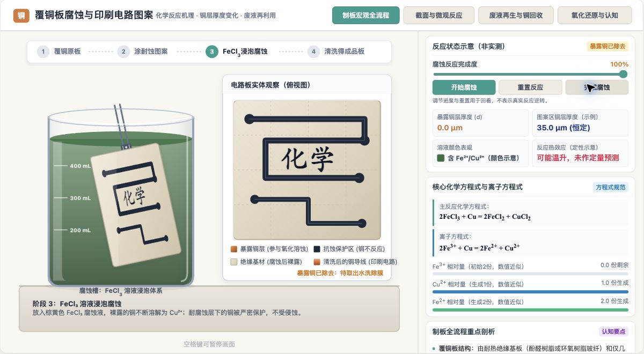Image resolution: width=644 pixels, height=354 pixels.
Task: Click the 400 mL beaker mark
Action: click(x=80, y=166)
